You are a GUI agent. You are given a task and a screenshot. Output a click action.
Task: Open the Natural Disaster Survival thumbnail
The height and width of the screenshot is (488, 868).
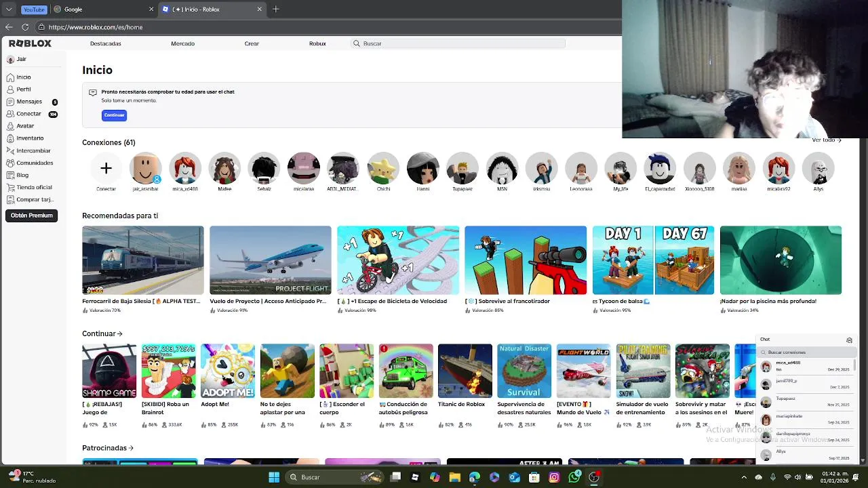pyautogui.click(x=524, y=371)
